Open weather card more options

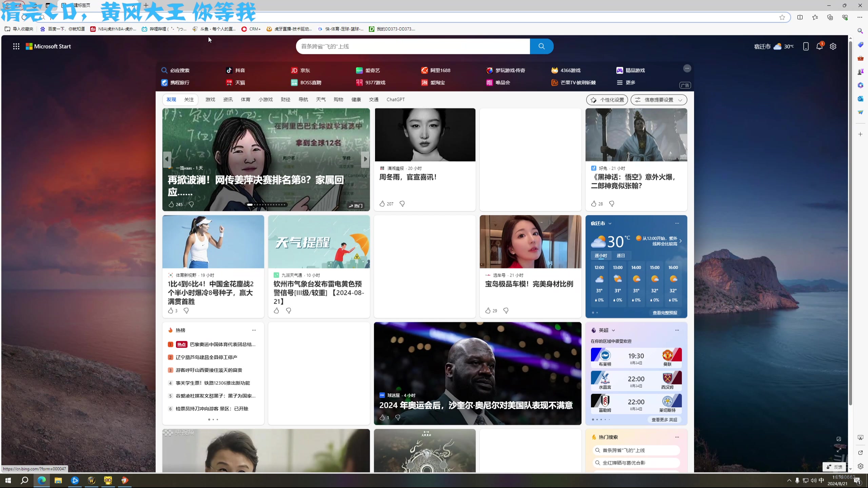(677, 223)
